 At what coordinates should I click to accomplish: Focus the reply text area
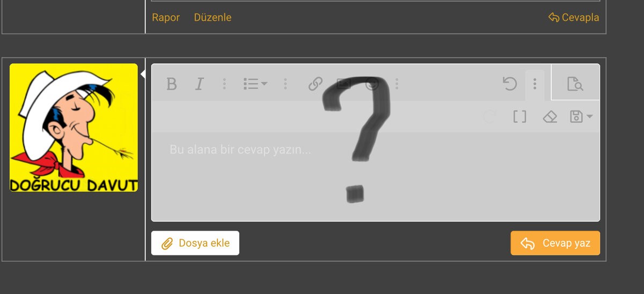[376, 176]
